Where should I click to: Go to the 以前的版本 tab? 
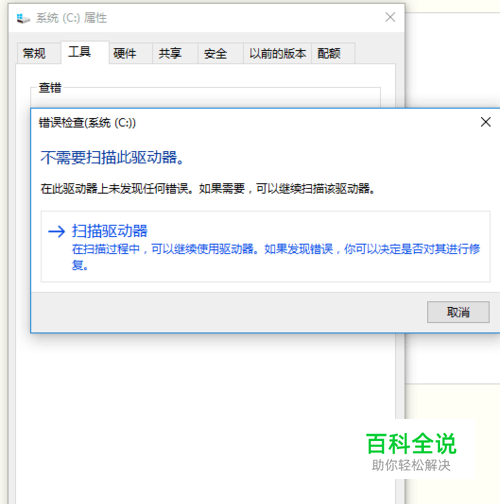pos(278,53)
